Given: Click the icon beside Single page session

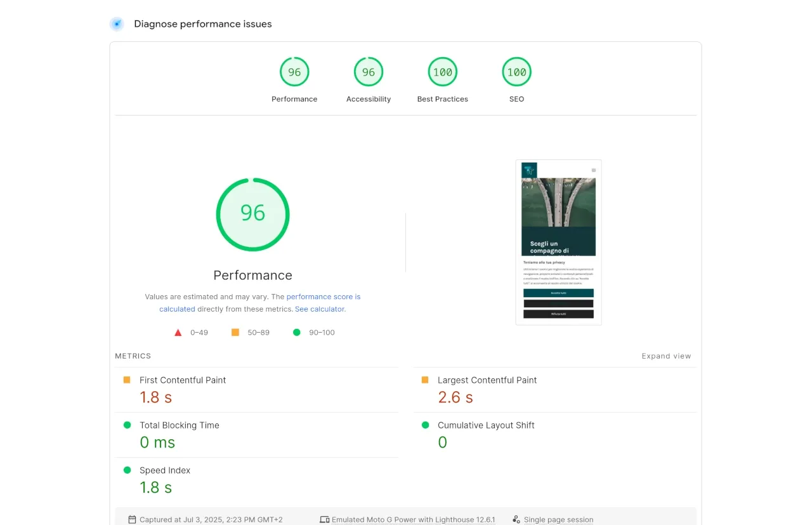Looking at the screenshot, I should click(x=516, y=519).
